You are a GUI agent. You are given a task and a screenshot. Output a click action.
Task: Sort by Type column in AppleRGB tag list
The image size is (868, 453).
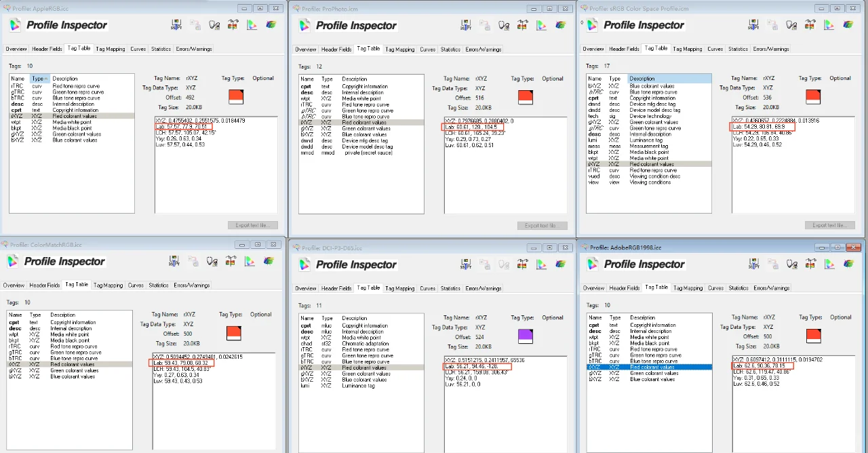point(39,79)
